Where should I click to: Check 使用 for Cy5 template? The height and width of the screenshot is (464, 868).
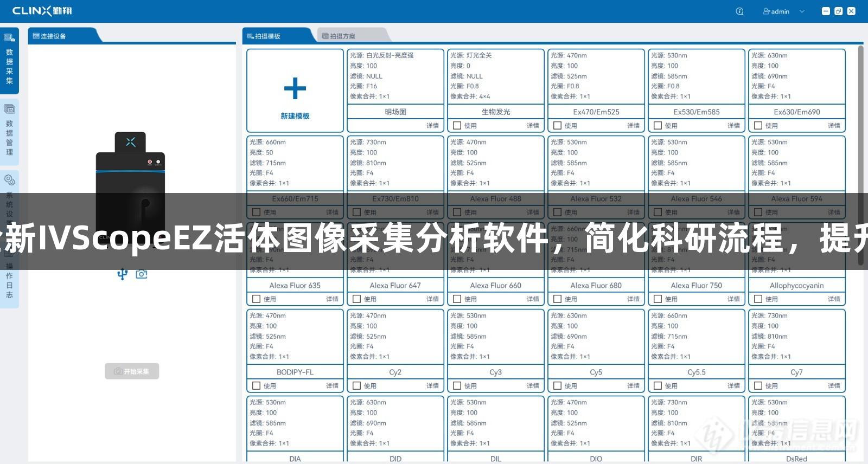(x=557, y=386)
